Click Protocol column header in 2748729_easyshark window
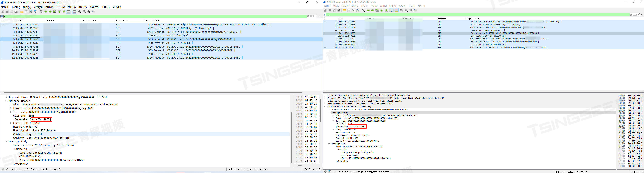 [442, 19]
